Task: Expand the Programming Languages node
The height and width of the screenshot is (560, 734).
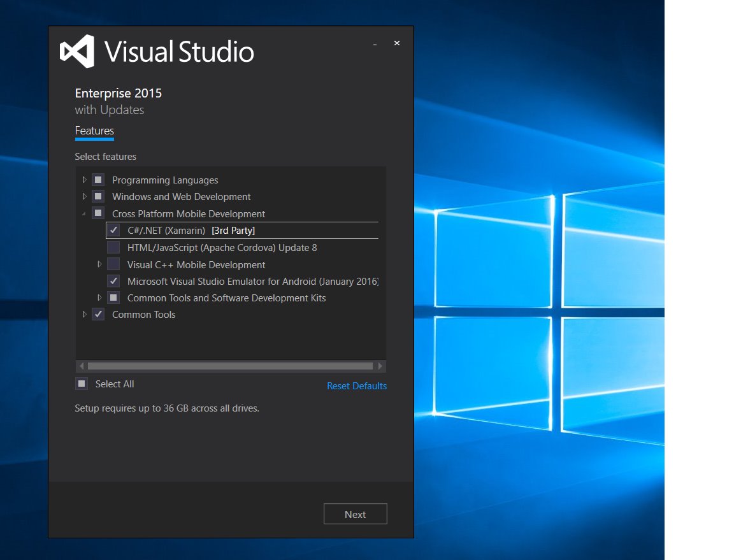Action: (x=84, y=180)
